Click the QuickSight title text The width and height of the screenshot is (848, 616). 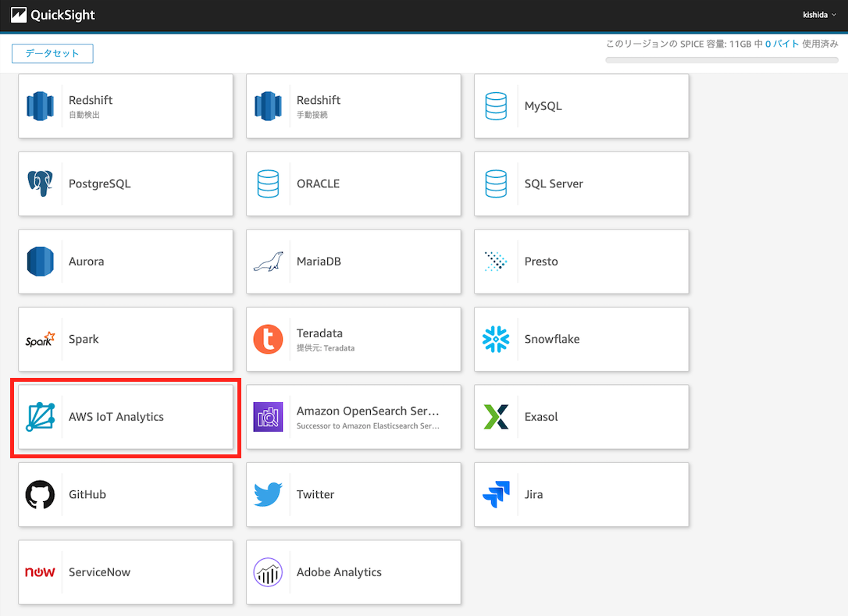(62, 15)
